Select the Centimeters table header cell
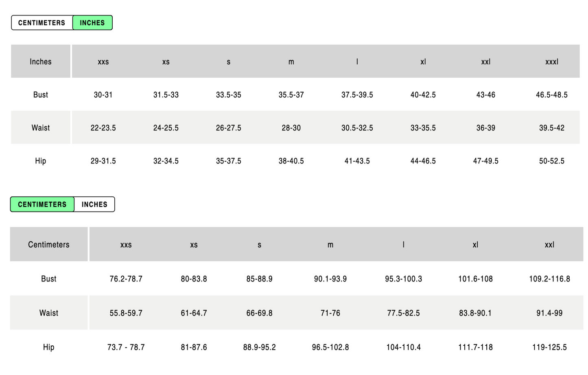588x375 pixels. pyautogui.click(x=49, y=244)
